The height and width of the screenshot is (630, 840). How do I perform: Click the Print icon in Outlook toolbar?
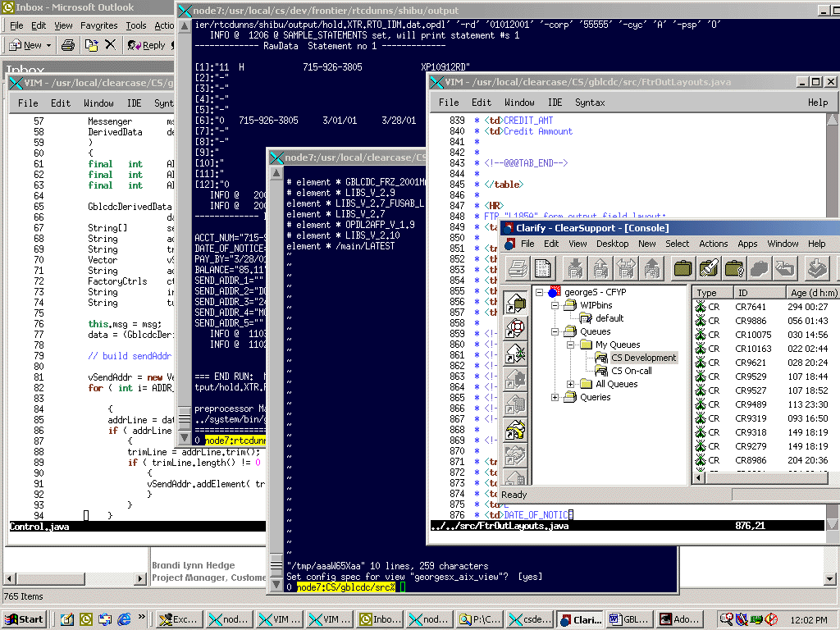pos(68,46)
